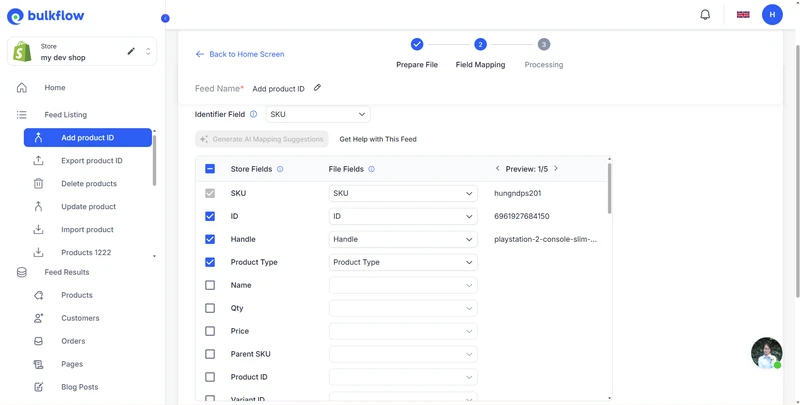The height and width of the screenshot is (405, 800).
Task: Open the notifications bell
Action: (705, 15)
